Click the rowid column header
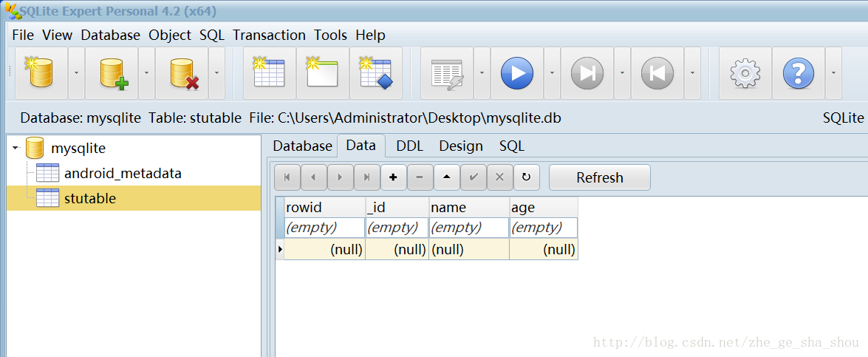The width and height of the screenshot is (868, 357). (324, 207)
